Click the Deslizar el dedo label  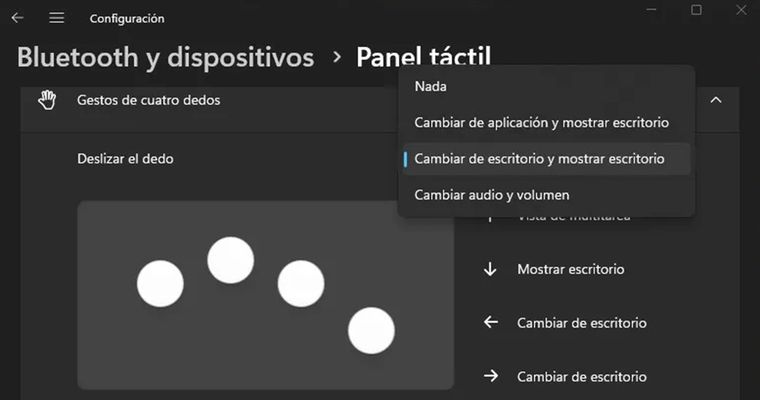click(x=125, y=158)
